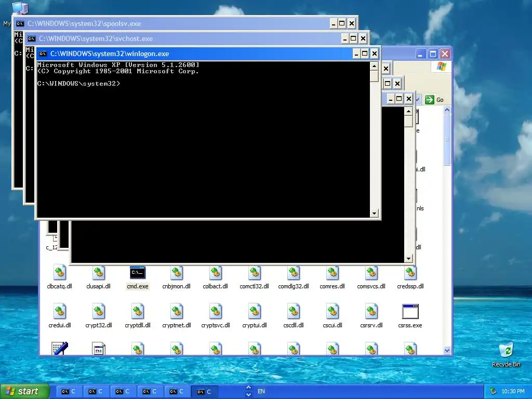The width and height of the screenshot is (532, 399).
Task: Minimize the winlogon.exe console window
Action: [356, 54]
